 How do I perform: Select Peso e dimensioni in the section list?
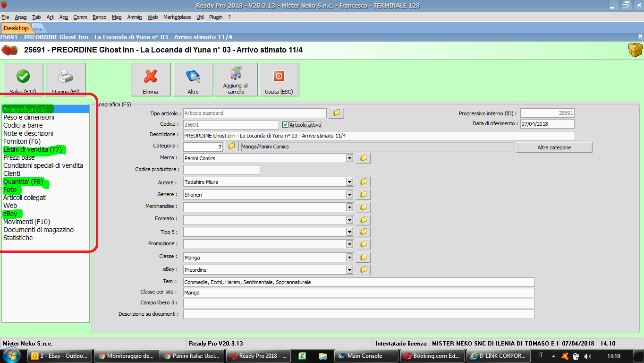click(x=29, y=117)
